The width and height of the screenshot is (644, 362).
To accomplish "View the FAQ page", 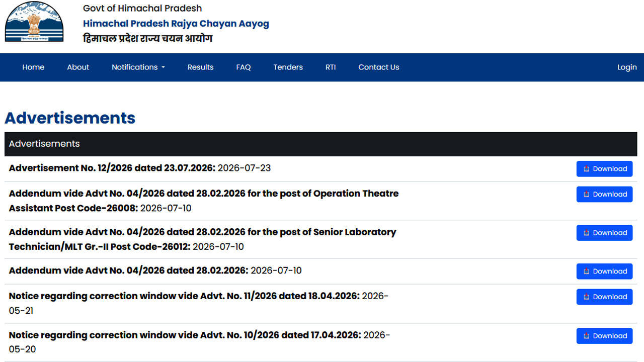I will [244, 67].
